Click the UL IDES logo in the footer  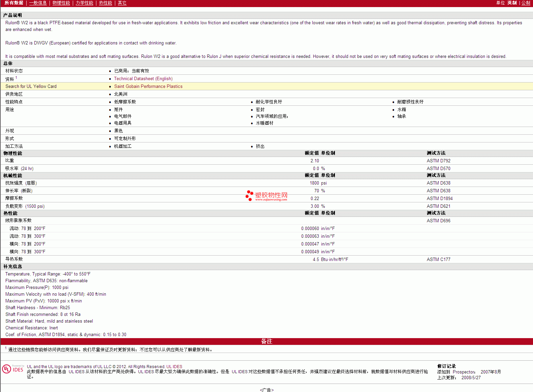click(x=13, y=369)
